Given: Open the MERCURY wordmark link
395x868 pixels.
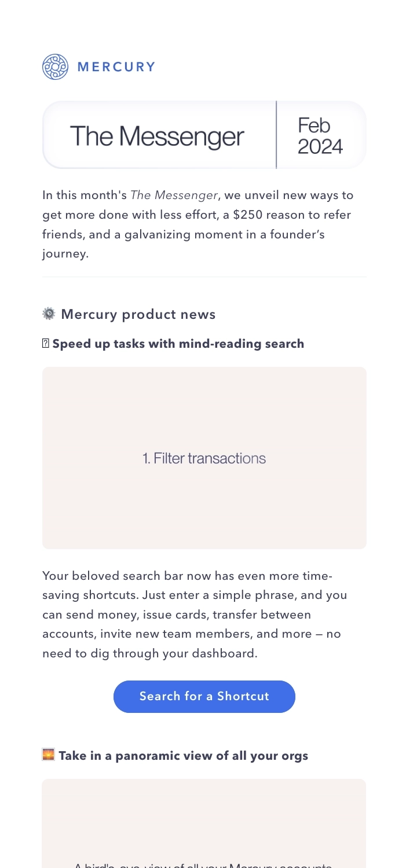Looking at the screenshot, I should pyautogui.click(x=116, y=67).
